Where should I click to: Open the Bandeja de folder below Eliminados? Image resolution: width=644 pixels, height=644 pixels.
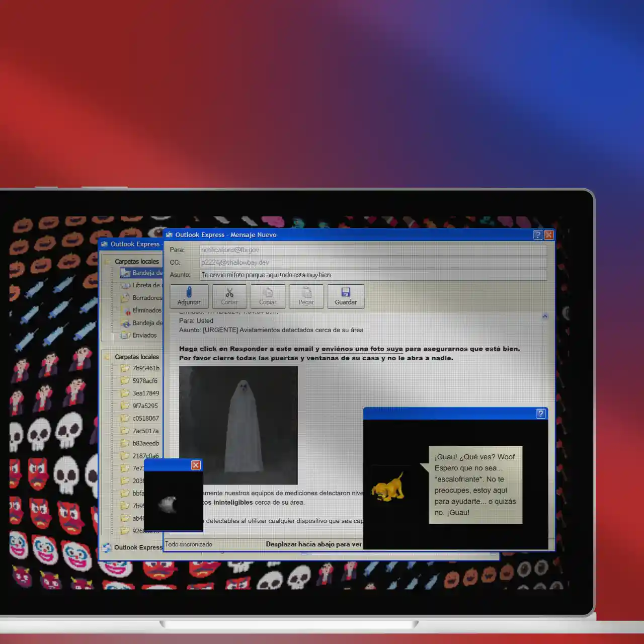pos(141,323)
